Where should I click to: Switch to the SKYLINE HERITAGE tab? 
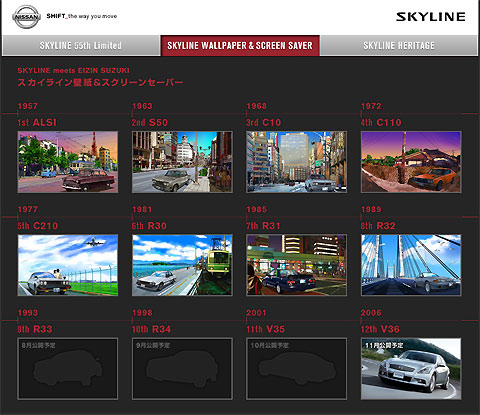pyautogui.click(x=399, y=45)
